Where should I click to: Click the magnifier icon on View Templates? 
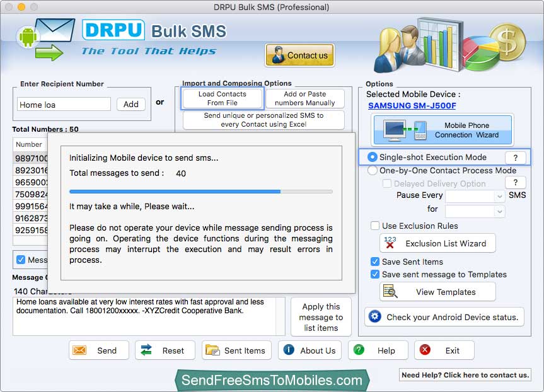(x=390, y=291)
